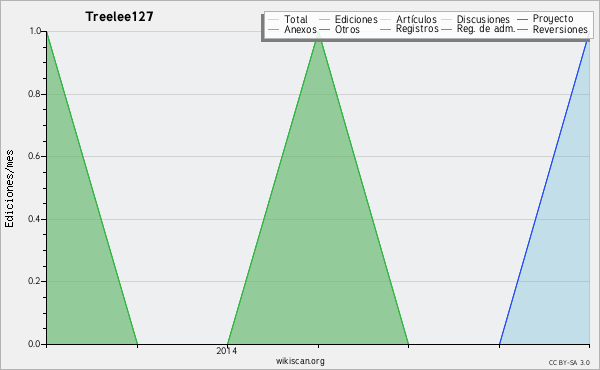Click the 0.8 y-axis tick label

click(x=35, y=94)
